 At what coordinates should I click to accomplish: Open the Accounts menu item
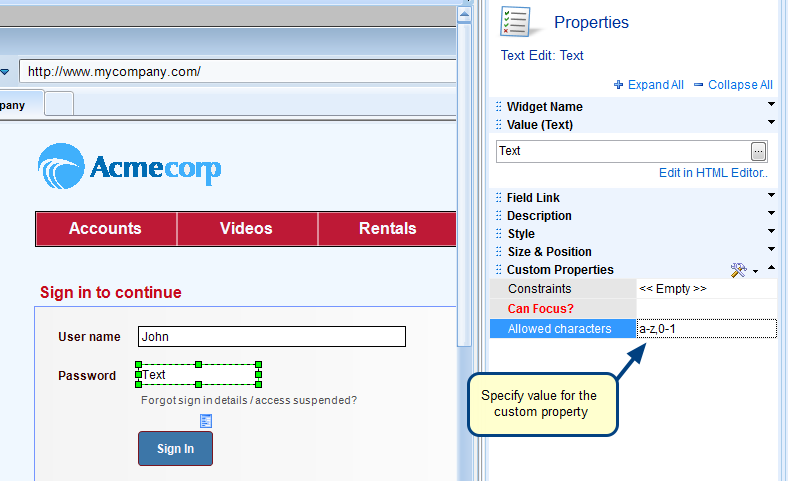pyautogui.click(x=105, y=229)
